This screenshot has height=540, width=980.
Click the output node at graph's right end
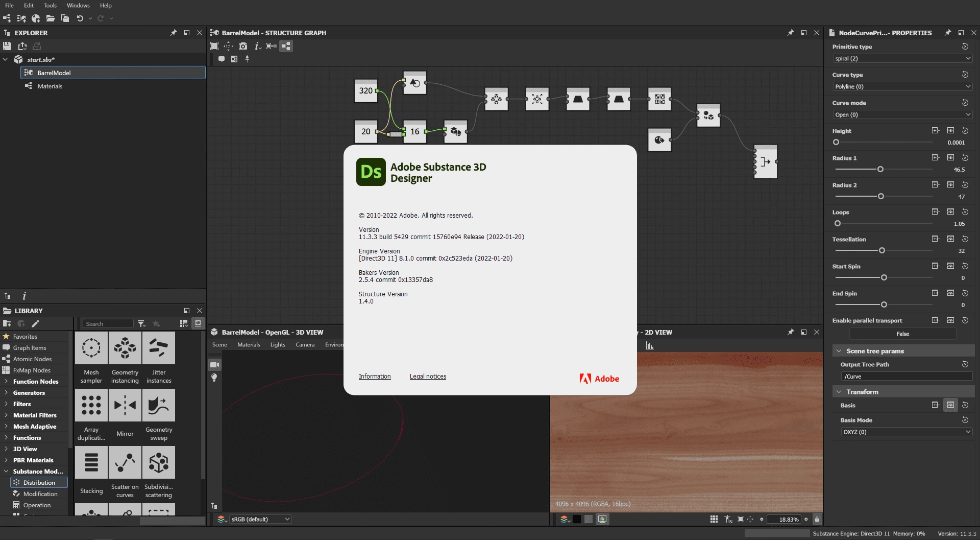(x=766, y=161)
